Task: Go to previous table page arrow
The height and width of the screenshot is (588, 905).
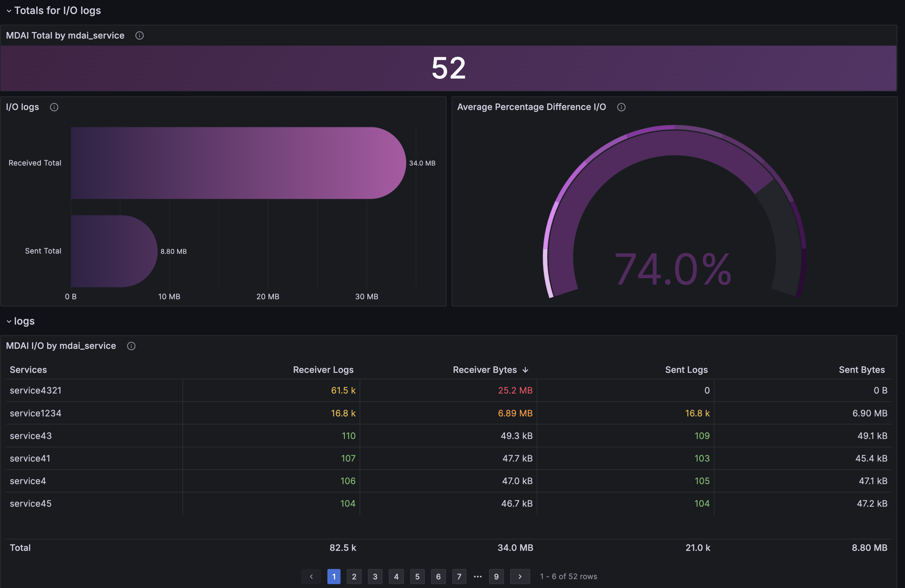Action: tap(311, 577)
